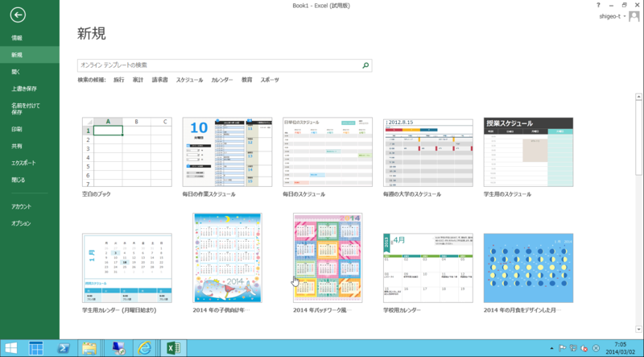The image size is (644, 357).
Task: Select 学校用カレンダー template thumbnail
Action: 428,268
